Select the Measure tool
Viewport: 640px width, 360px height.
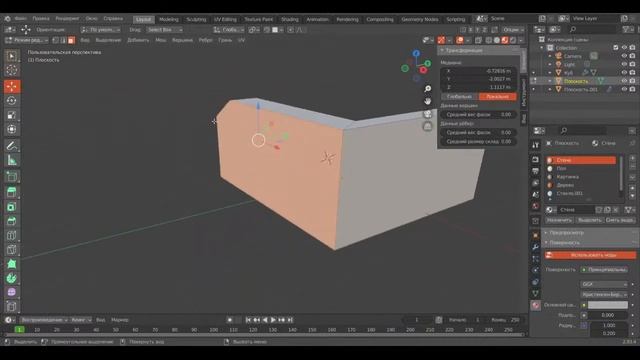click(x=11, y=160)
